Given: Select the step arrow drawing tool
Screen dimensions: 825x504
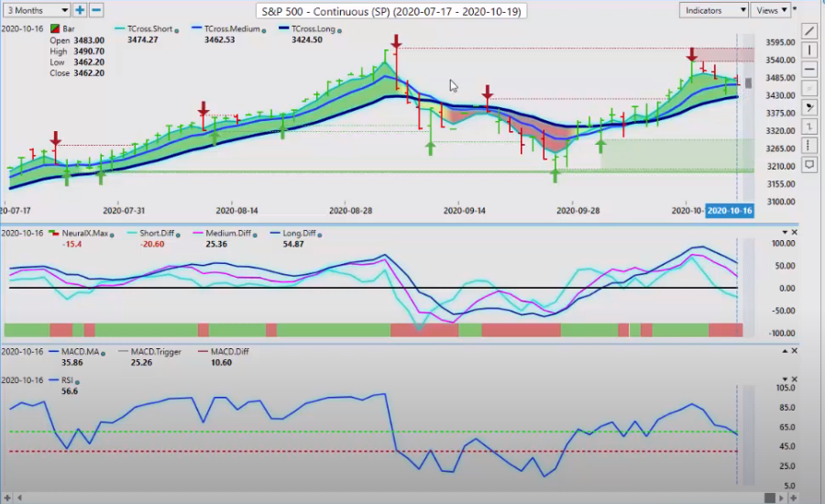Looking at the screenshot, I should (809, 126).
